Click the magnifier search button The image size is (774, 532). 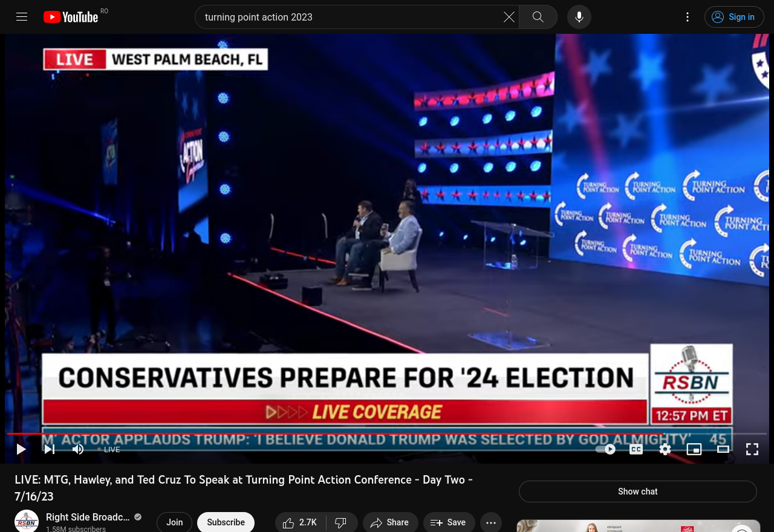[538, 17]
